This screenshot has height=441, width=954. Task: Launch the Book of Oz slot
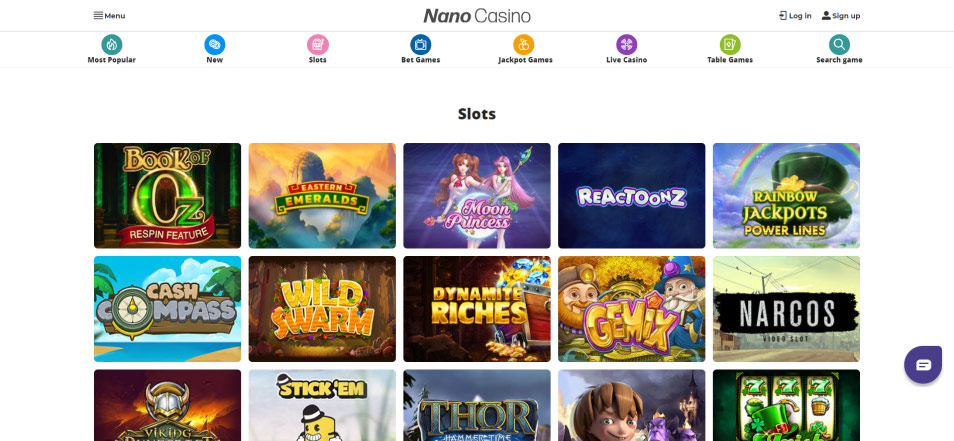click(x=167, y=196)
